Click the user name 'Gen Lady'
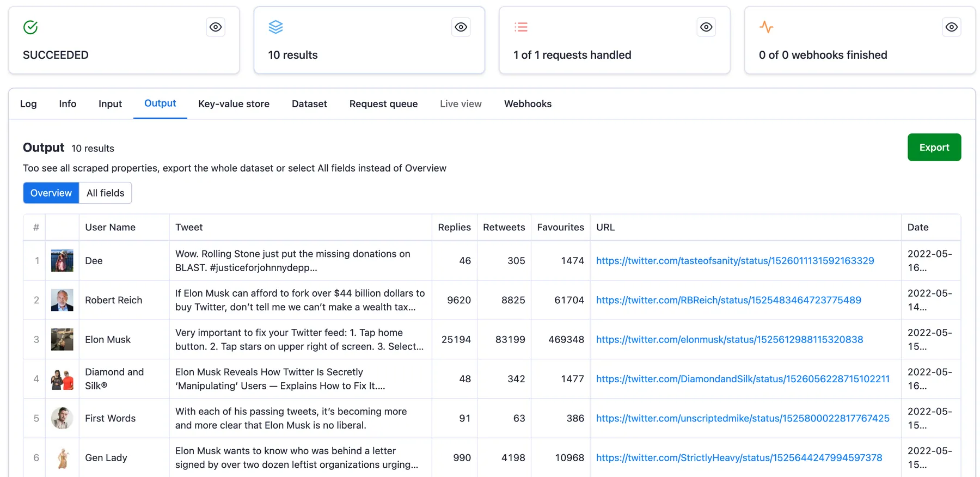Image resolution: width=980 pixels, height=477 pixels. 106,458
